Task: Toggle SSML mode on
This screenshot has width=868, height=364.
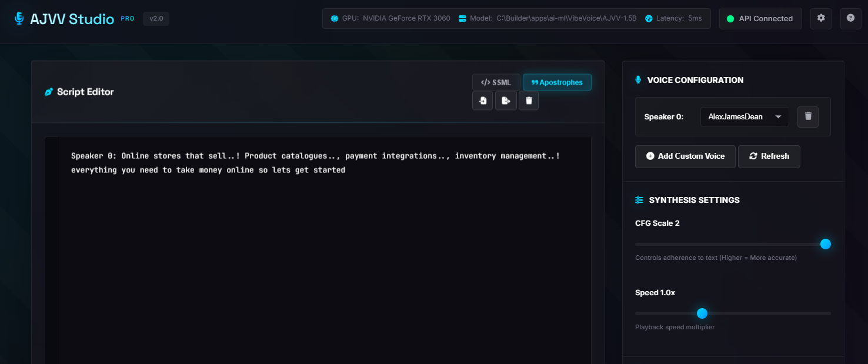Action: pyautogui.click(x=496, y=82)
